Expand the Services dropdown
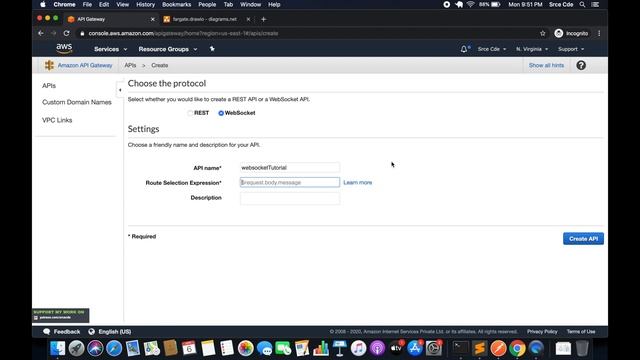640x360 pixels. coord(111,49)
